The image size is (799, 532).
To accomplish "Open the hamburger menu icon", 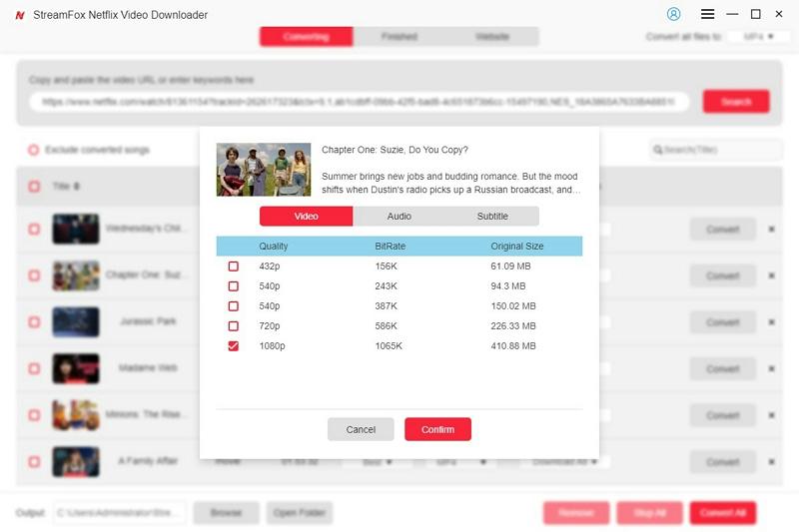I will (707, 14).
